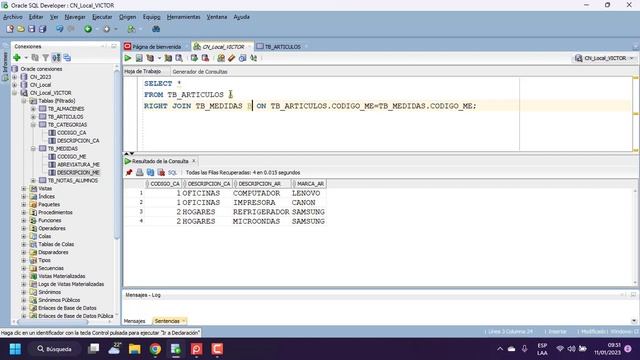The height and width of the screenshot is (360, 640).
Task: Expand the Vistas tree node
Action: pos(24,189)
